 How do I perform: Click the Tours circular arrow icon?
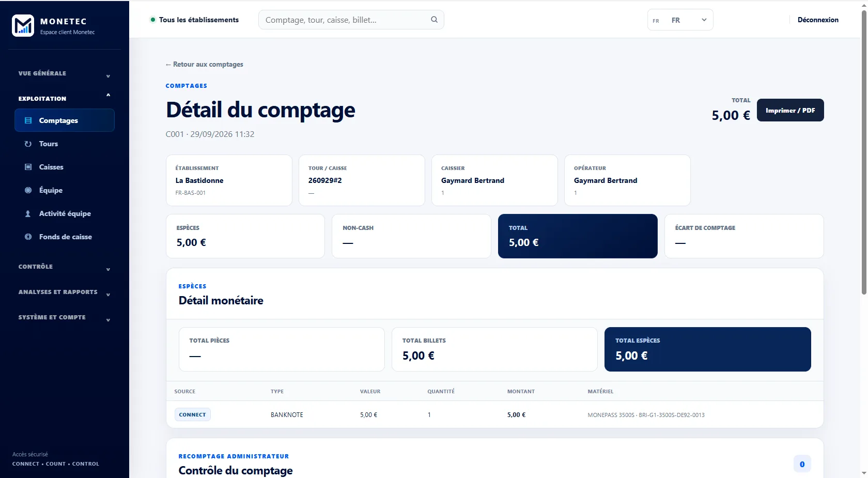(28, 144)
